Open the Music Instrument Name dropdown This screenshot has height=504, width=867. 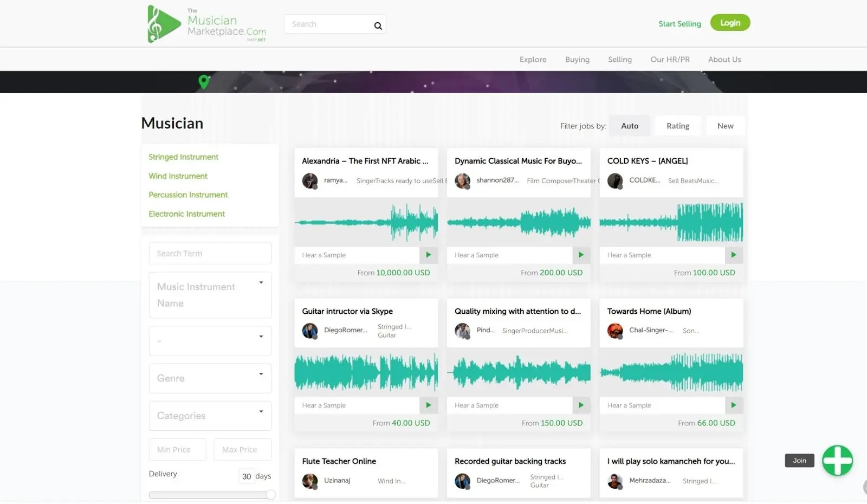point(210,295)
